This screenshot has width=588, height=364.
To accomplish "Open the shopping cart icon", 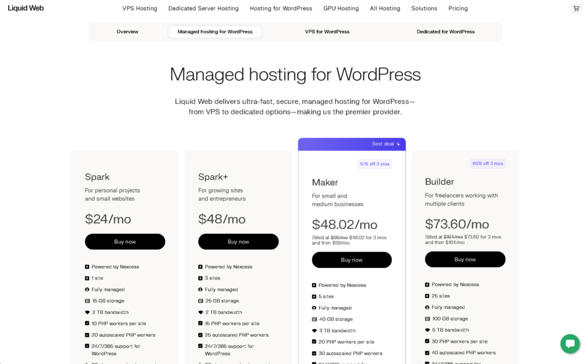I will point(576,8).
